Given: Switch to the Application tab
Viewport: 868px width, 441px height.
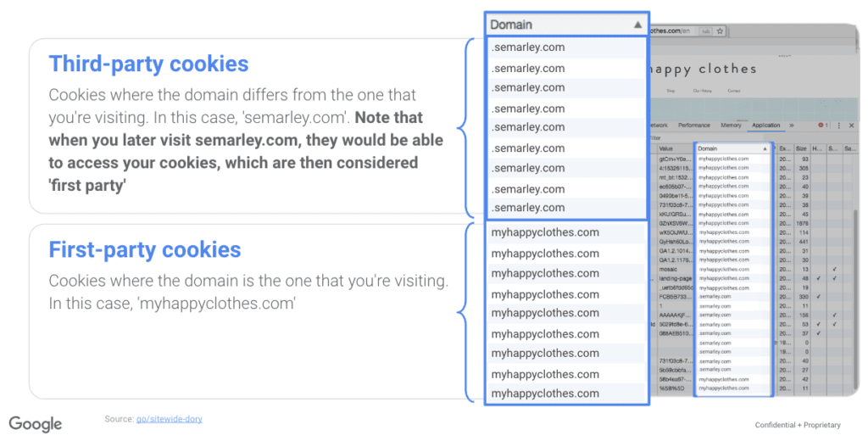Looking at the screenshot, I should (x=765, y=126).
